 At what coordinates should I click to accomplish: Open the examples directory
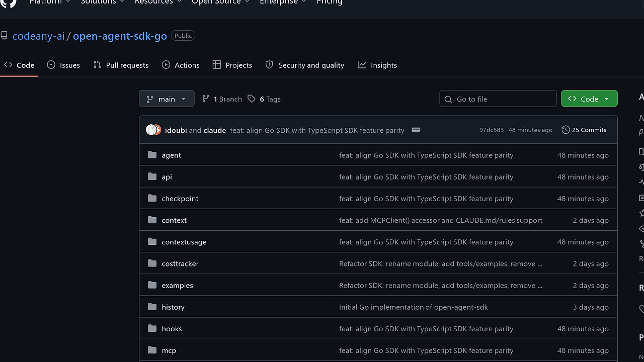pos(177,285)
